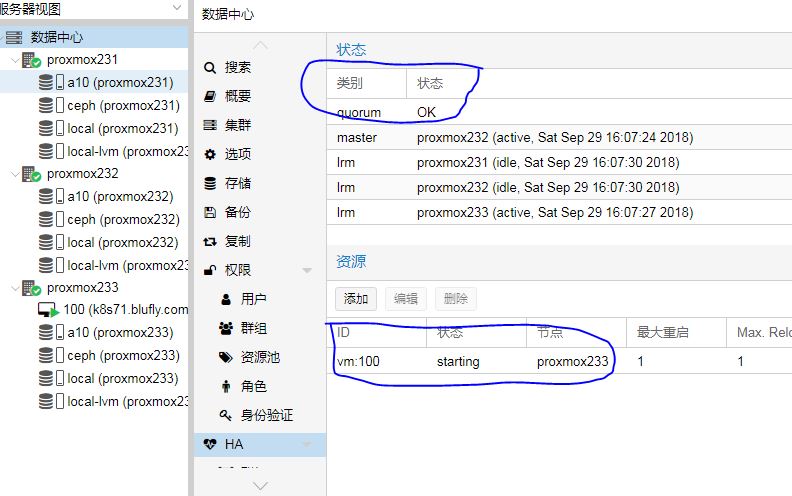Click the storage icon beside a10 (proxmox231)
Image resolution: width=792 pixels, height=496 pixels.
click(52, 82)
